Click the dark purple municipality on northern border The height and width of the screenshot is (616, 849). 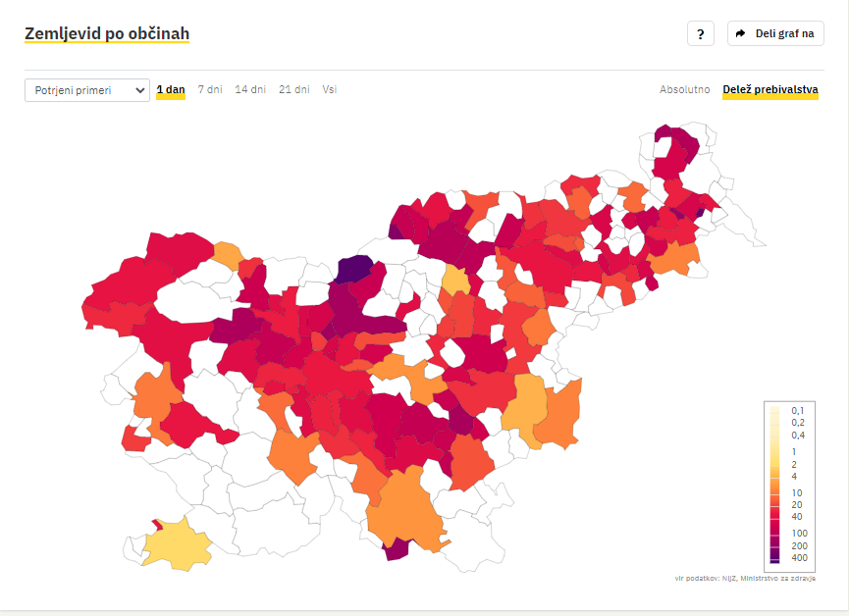point(354,268)
